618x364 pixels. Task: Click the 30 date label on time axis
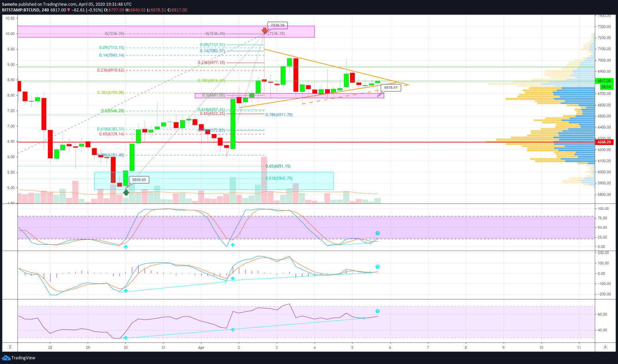tap(125, 348)
